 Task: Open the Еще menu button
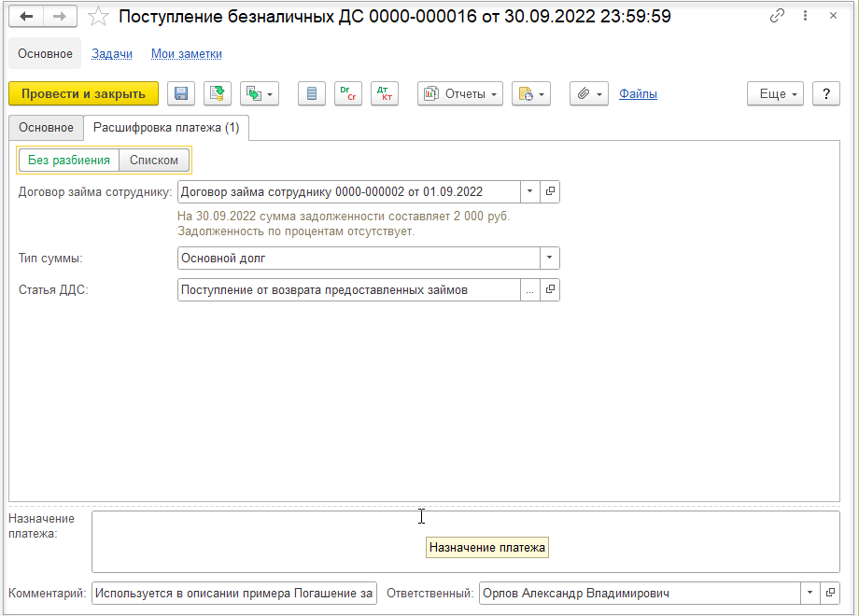775,93
